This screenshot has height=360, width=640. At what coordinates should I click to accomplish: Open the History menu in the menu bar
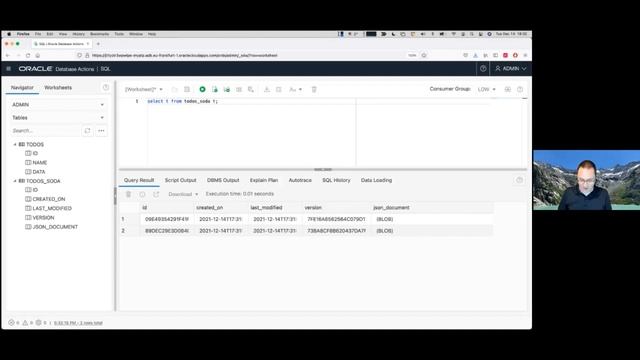pos(78,34)
